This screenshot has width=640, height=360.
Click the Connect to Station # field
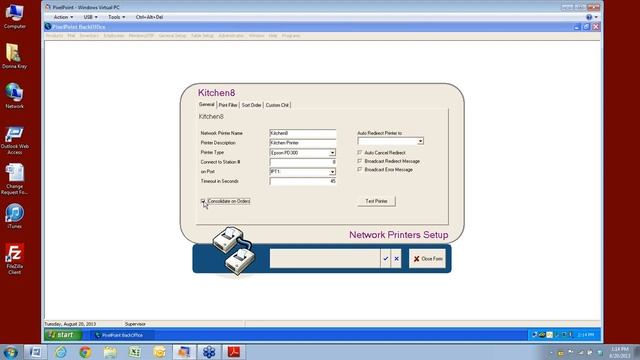(303, 162)
